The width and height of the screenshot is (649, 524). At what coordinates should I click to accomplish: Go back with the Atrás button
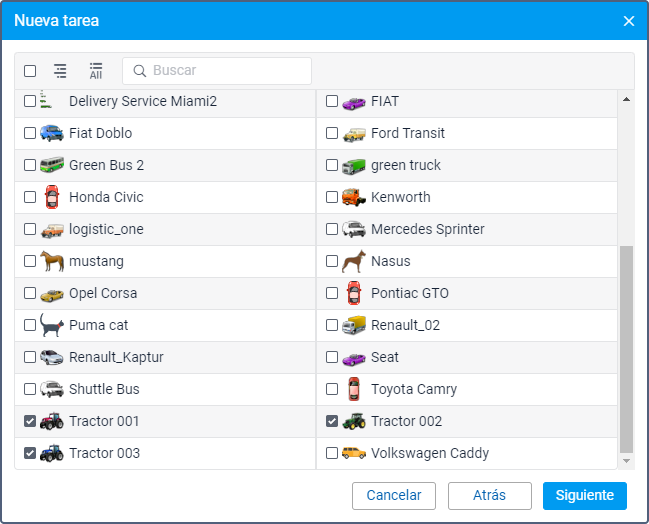tap(489, 495)
